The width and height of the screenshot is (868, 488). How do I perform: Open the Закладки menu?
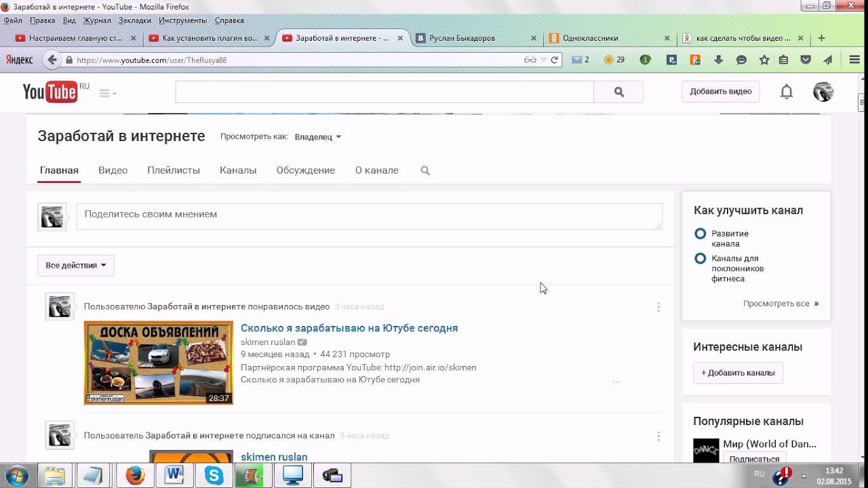pos(135,20)
